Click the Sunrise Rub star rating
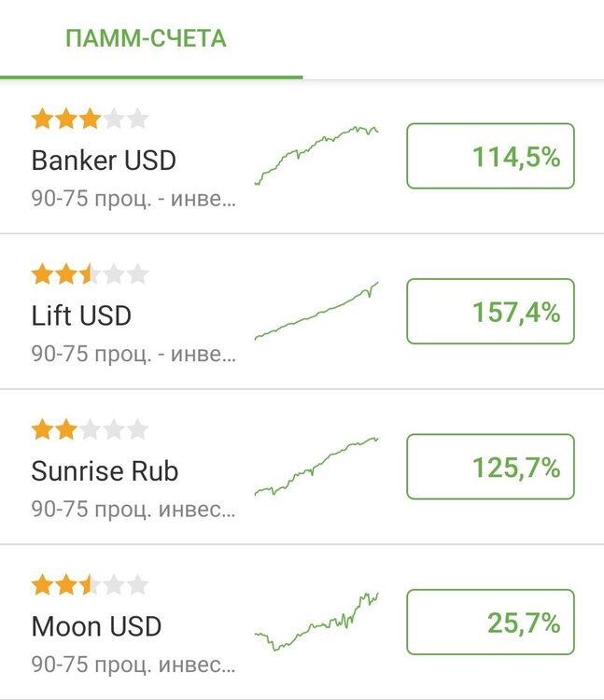 90,429
